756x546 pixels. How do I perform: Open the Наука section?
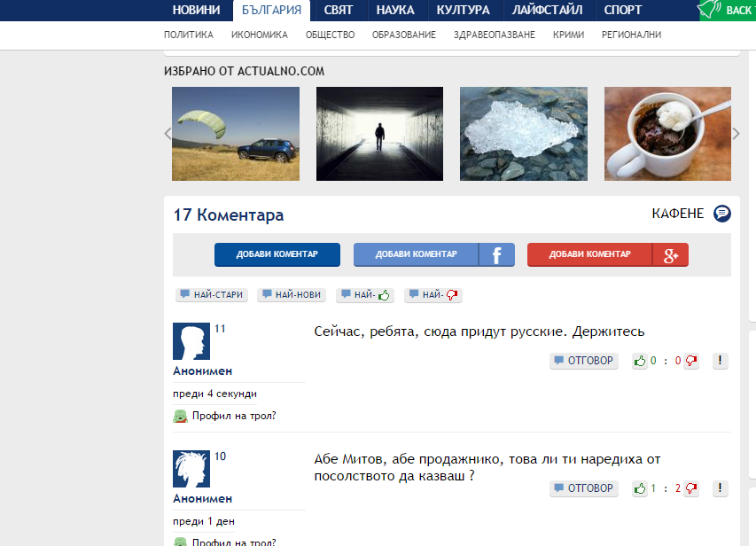click(x=395, y=10)
